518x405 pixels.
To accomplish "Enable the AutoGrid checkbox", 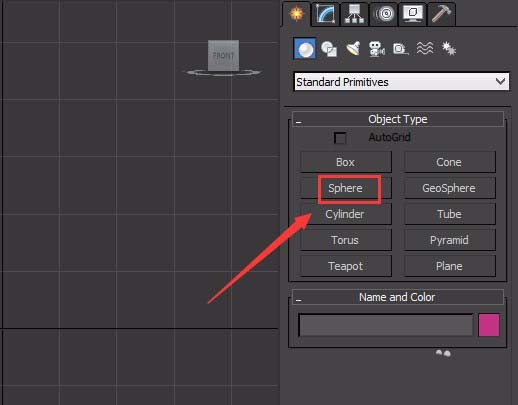I will [x=340, y=138].
